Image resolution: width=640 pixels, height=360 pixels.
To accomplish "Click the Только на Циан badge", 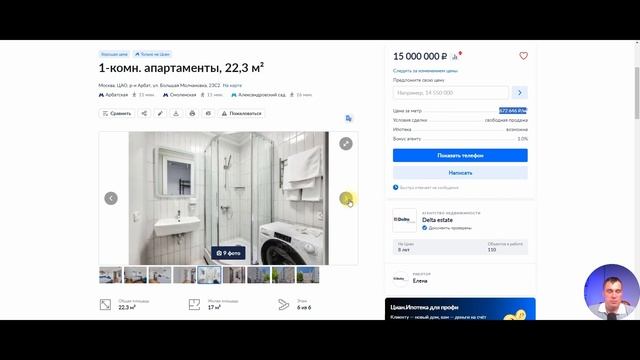I will pos(152,54).
